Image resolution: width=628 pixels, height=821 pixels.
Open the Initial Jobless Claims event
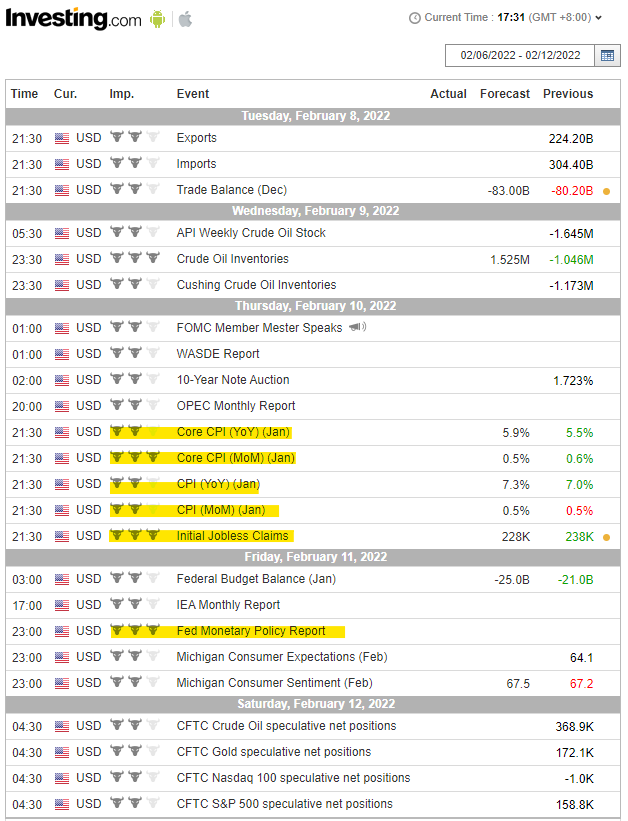point(232,536)
